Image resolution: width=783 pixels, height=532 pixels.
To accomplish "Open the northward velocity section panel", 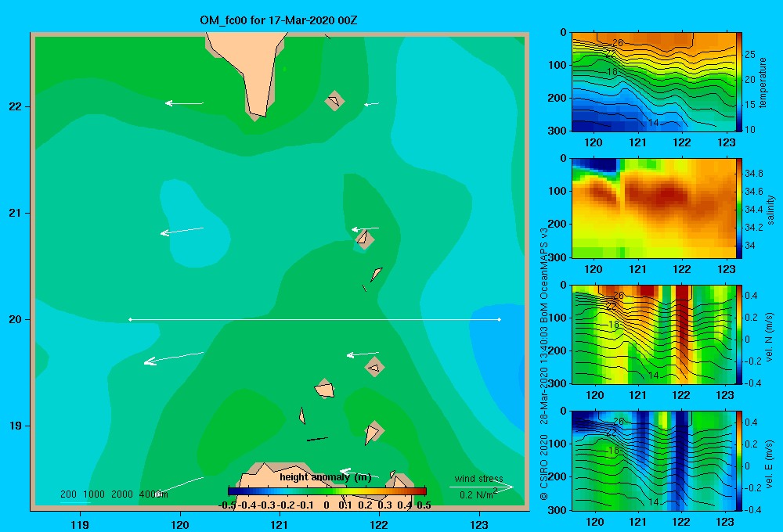I will click(x=654, y=334).
